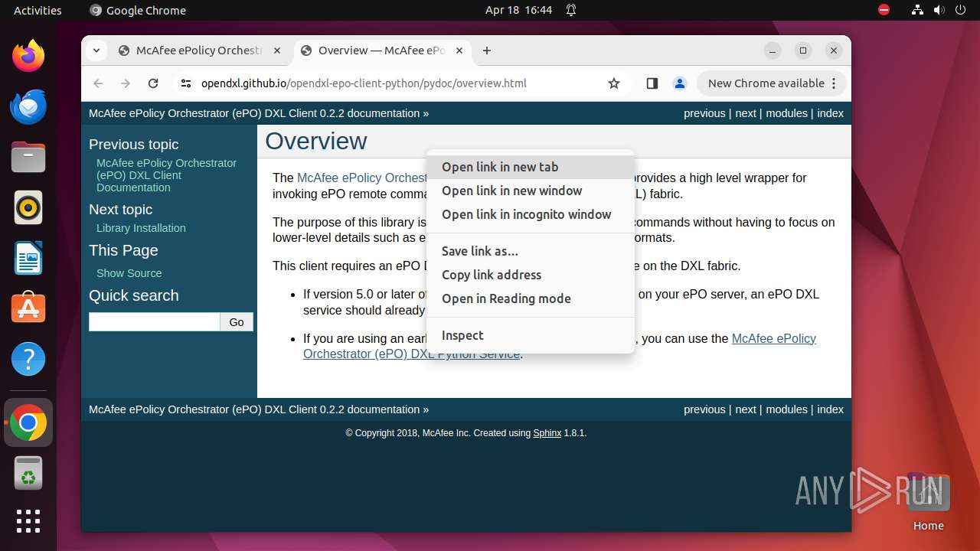Open the bottom footer documentation link
Viewport: 980px width, 551px height.
point(254,409)
